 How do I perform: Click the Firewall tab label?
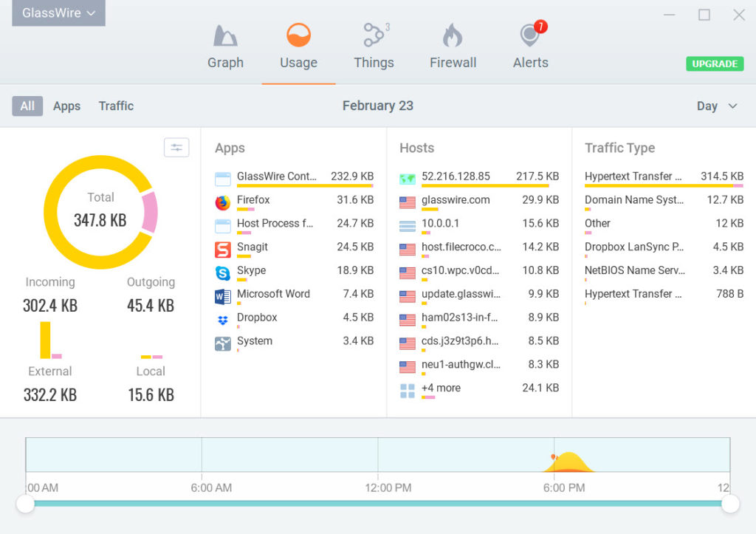[453, 63]
